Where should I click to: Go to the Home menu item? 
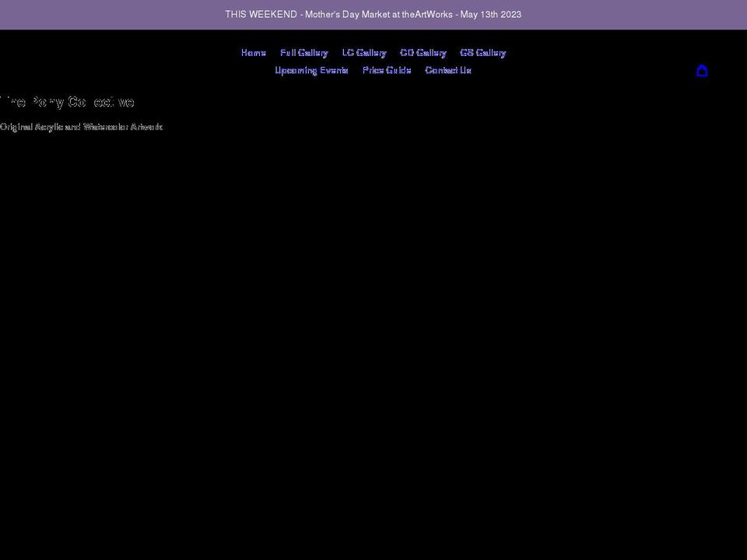(254, 53)
